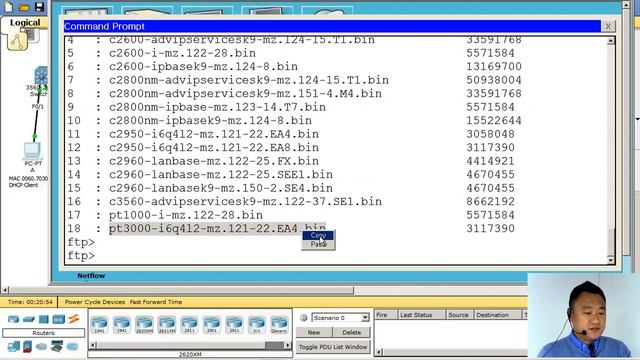The width and height of the screenshot is (640, 360).
Task: Select the Hubs device category icon
Action: point(44,319)
